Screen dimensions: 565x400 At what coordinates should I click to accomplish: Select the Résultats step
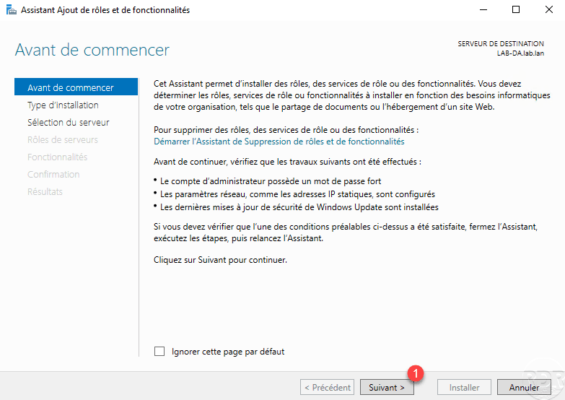coord(45,192)
